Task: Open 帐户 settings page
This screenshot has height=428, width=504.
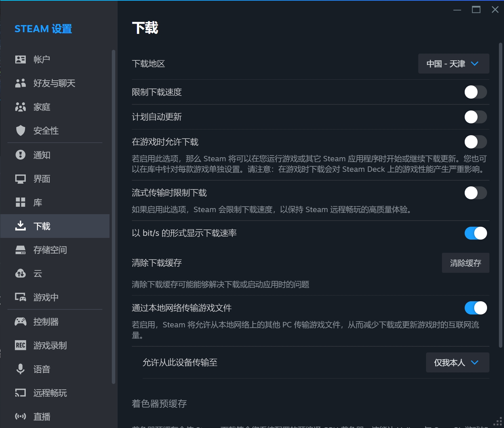Action: [x=55, y=60]
